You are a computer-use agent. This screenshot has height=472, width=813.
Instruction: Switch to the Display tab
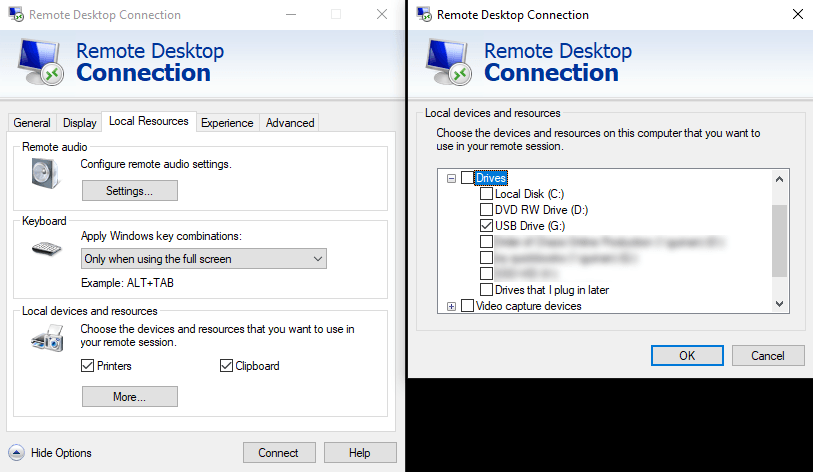coord(79,123)
